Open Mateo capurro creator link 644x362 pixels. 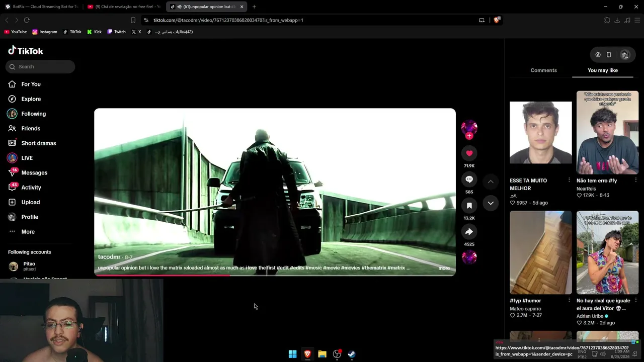pyautogui.click(x=525, y=309)
